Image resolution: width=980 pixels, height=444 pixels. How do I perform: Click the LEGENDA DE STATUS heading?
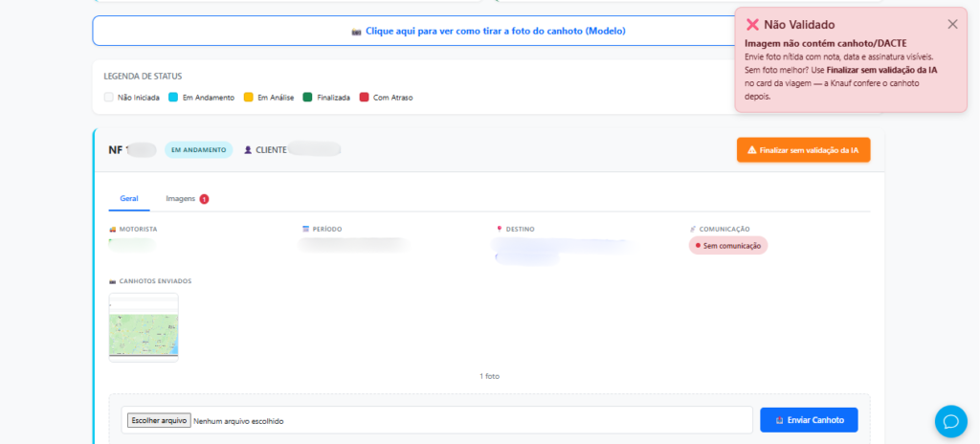coord(143,77)
